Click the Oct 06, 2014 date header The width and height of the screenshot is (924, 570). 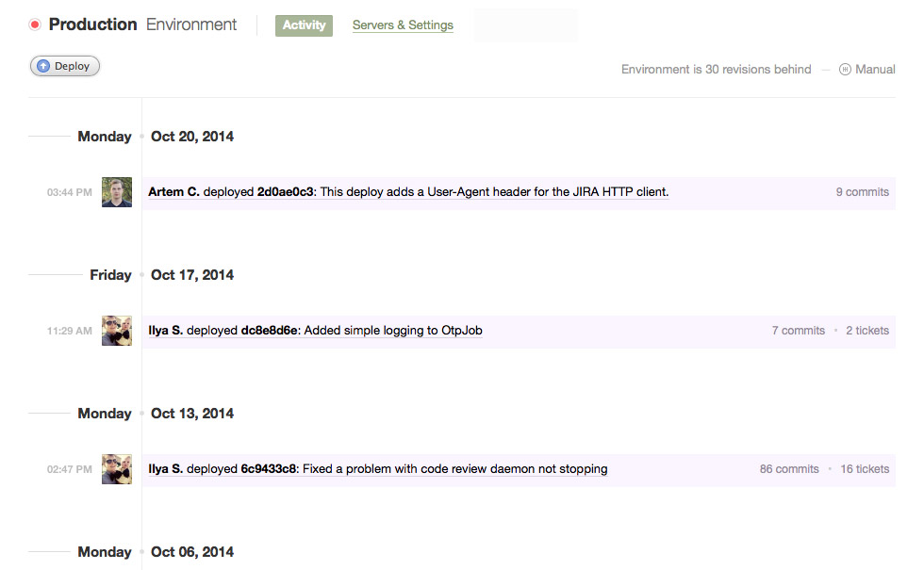pyautogui.click(x=192, y=552)
